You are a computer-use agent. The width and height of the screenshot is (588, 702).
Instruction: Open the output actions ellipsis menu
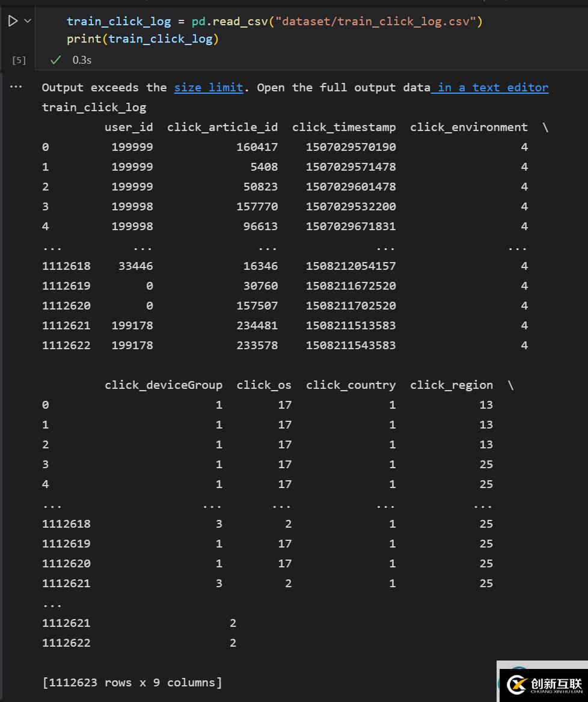click(16, 87)
